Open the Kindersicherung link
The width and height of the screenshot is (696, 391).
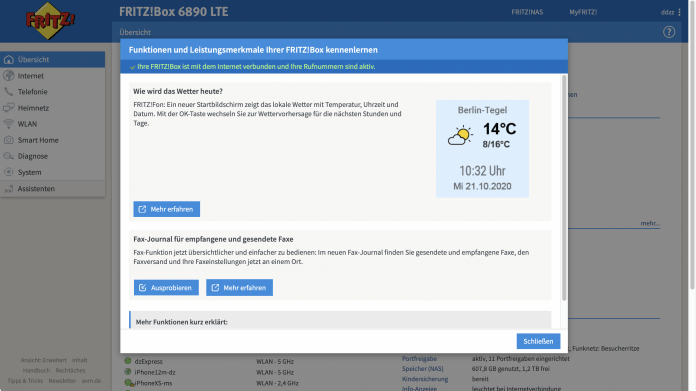point(425,379)
